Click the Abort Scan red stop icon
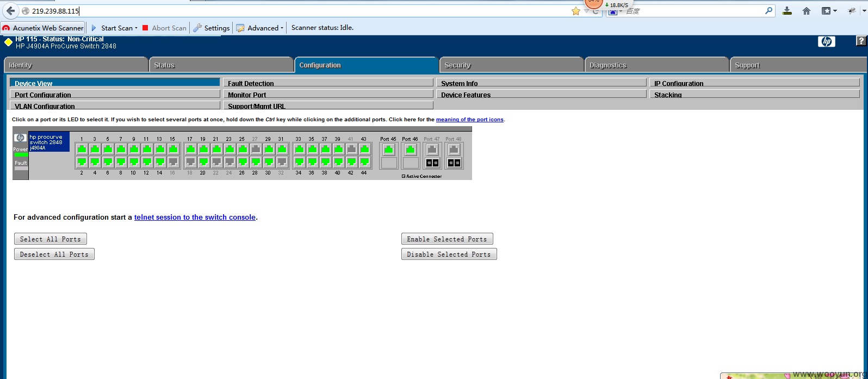Viewport: 868px width, 379px height. pos(145,28)
